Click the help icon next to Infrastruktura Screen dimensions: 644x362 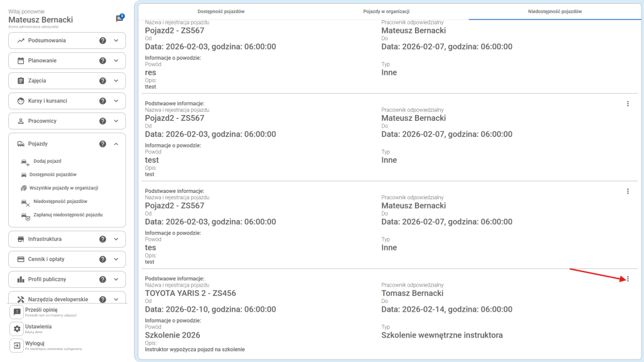[x=103, y=239]
